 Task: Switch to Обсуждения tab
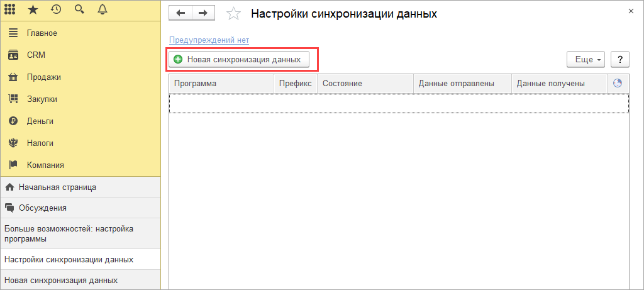(x=42, y=208)
